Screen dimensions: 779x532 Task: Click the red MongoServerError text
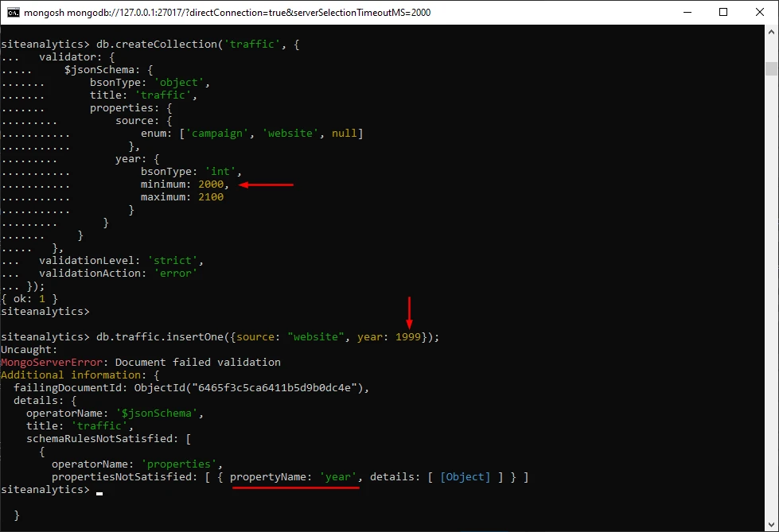52,362
